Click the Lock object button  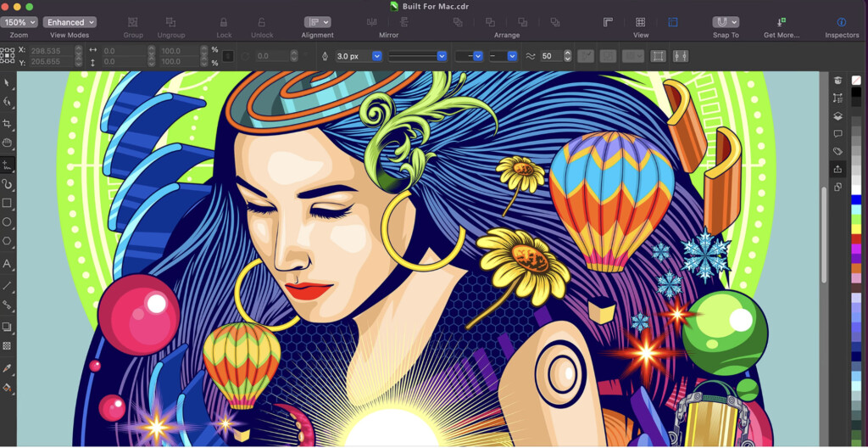tap(224, 22)
